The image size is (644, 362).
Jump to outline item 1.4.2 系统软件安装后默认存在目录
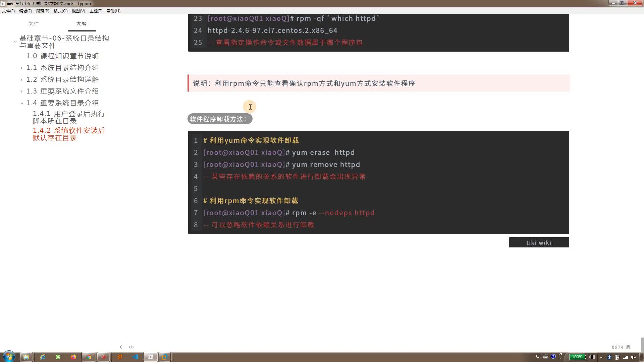(69, 134)
